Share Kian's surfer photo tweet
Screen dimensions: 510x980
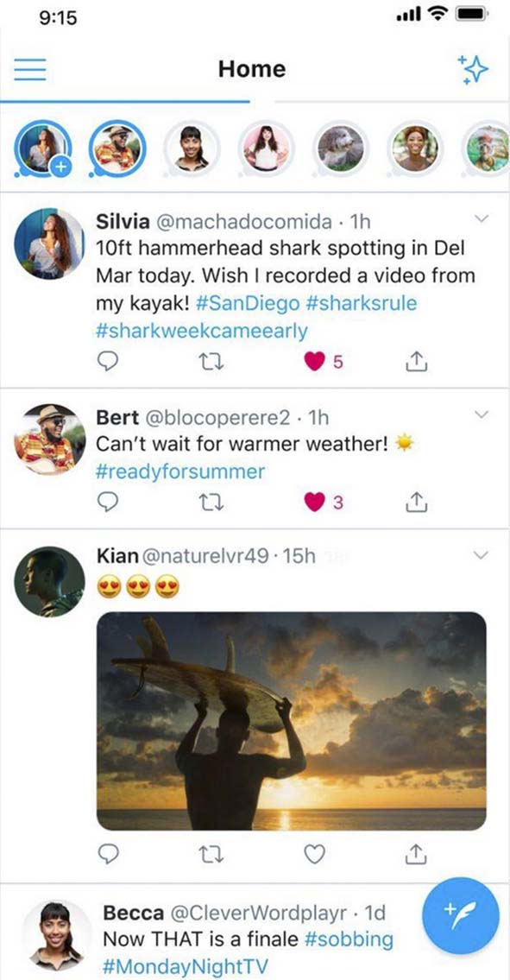416,853
